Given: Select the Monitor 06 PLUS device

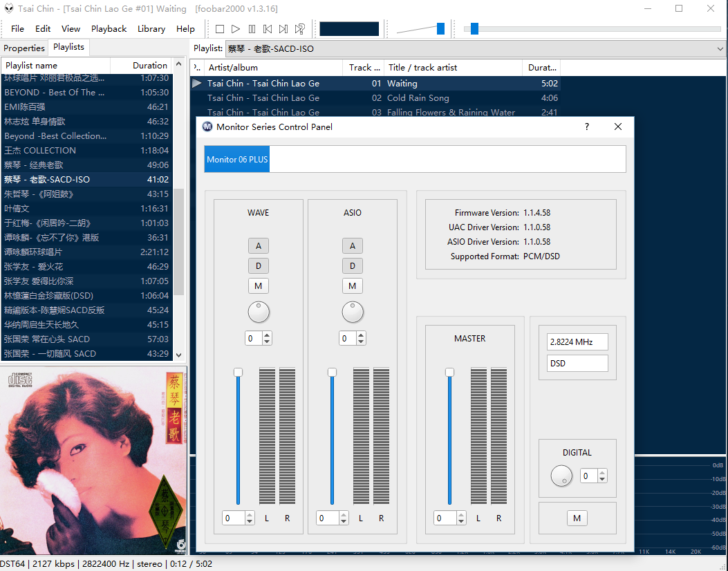Looking at the screenshot, I should pyautogui.click(x=237, y=159).
